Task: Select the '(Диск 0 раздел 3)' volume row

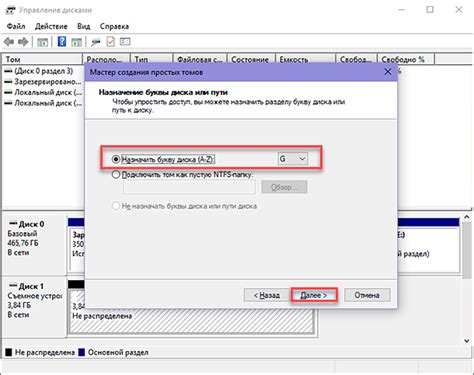Action: point(43,71)
